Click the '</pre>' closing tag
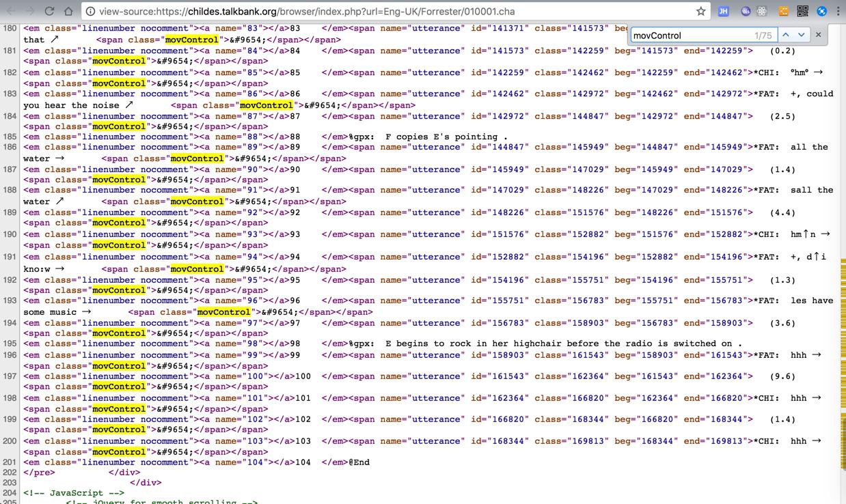Image resolution: width=846 pixels, height=504 pixels. pos(39,473)
